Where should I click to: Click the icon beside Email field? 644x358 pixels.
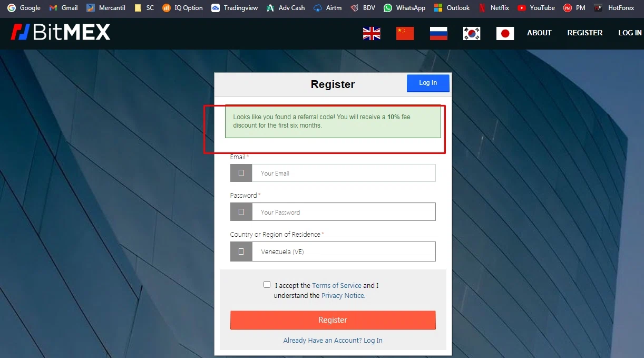point(241,173)
